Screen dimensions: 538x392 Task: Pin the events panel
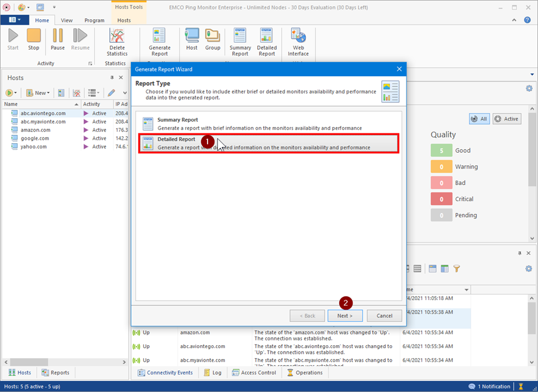519,253
